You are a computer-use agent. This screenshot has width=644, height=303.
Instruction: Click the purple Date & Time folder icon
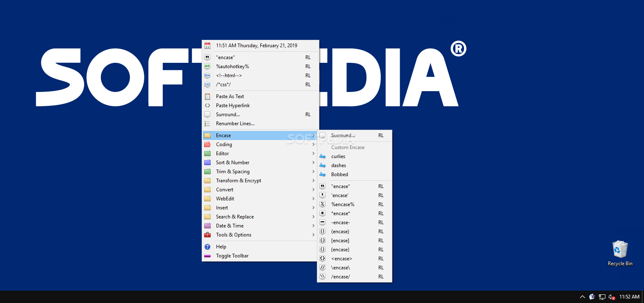(207, 226)
